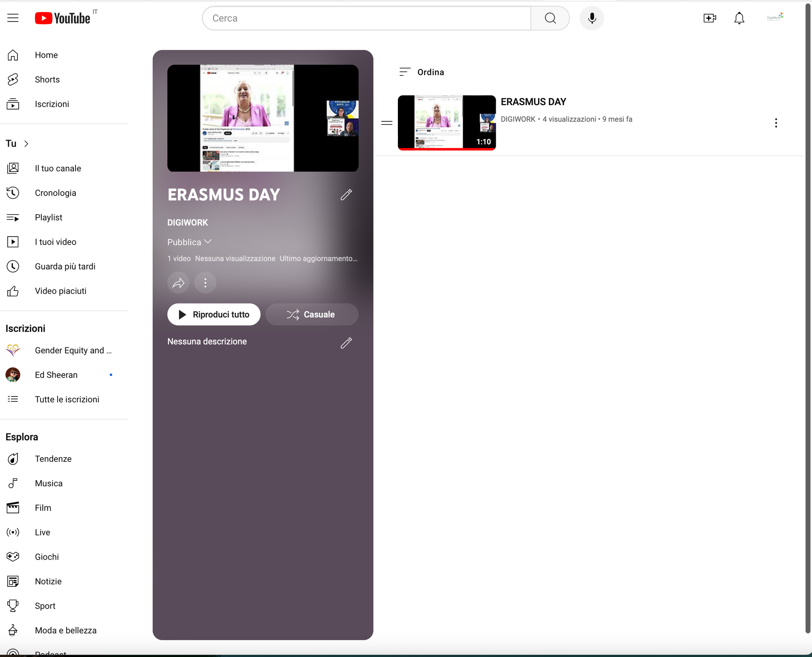Click edit pencil on description area
This screenshot has width=812, height=657.
tap(346, 343)
